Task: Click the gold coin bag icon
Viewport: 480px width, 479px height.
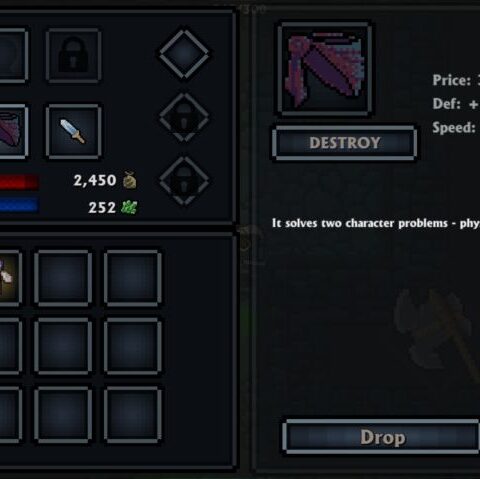Action: (x=130, y=180)
